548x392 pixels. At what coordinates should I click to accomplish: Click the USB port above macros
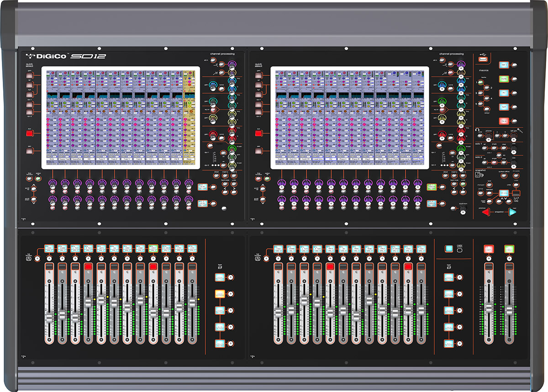483,59
